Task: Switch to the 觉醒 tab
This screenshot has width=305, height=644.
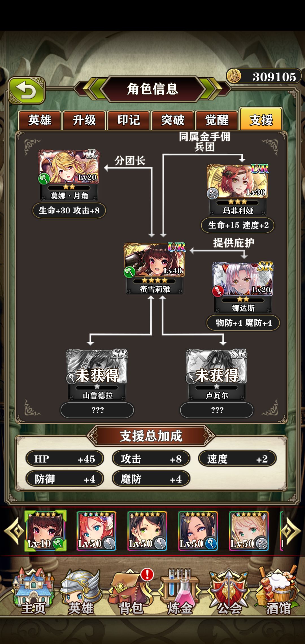Action: click(x=217, y=120)
